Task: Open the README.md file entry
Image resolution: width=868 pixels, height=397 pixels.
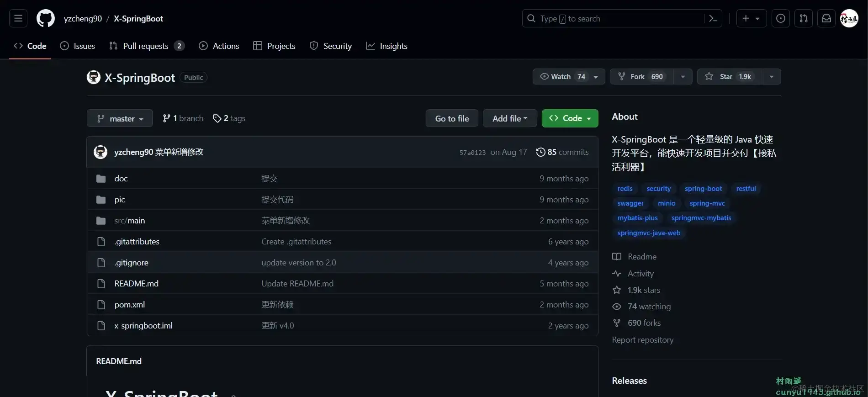Action: click(x=136, y=284)
